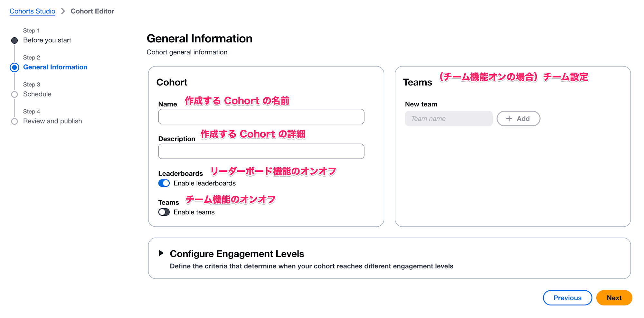Proceed with the Next button

pyautogui.click(x=614, y=298)
